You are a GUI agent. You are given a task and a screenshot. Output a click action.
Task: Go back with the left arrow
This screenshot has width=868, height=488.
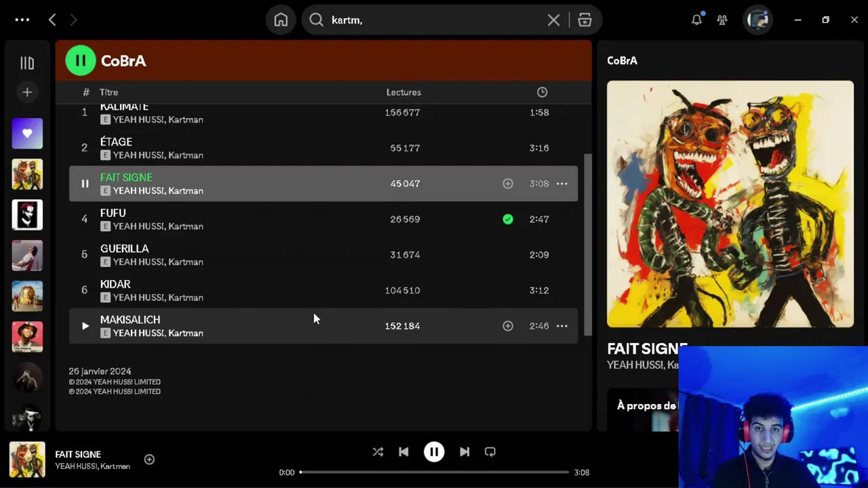point(52,20)
